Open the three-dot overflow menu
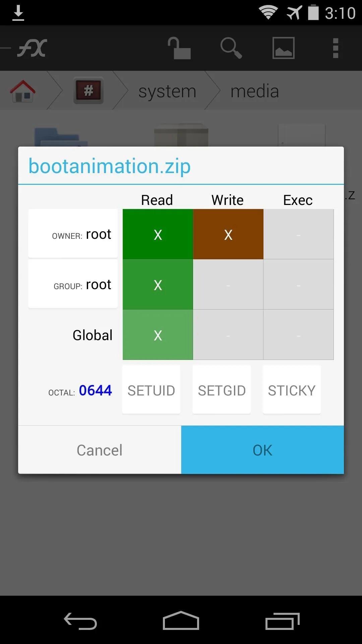Screen dimensions: 362x644 pos(336,48)
